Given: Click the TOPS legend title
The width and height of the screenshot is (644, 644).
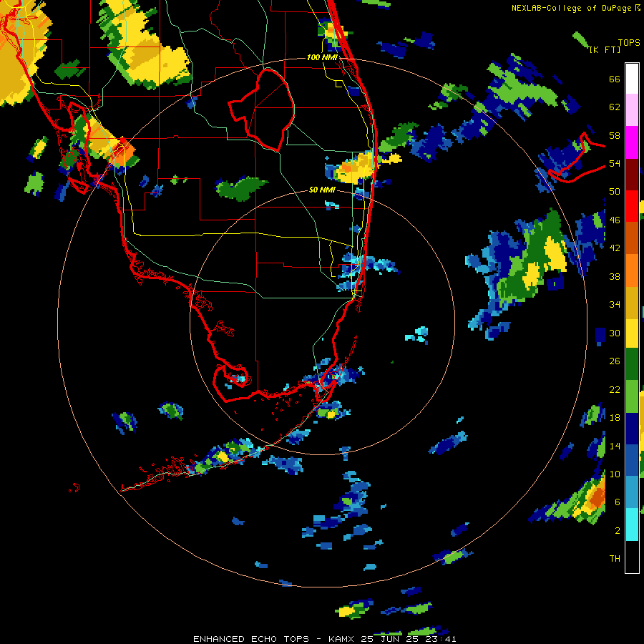Looking at the screenshot, I should click(629, 43).
